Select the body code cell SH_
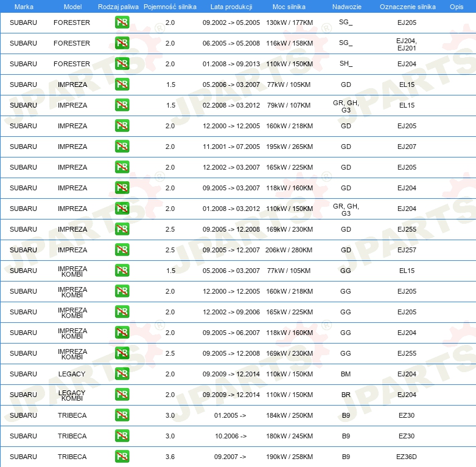 (x=346, y=64)
